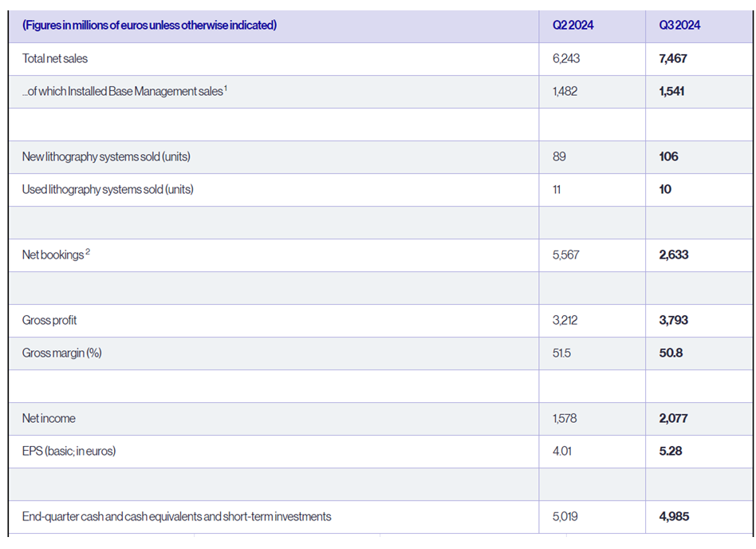Viewport: 756px width, 549px height.
Task: Click the Q2 2024 total net sales value 6,243
Action: click(x=566, y=58)
